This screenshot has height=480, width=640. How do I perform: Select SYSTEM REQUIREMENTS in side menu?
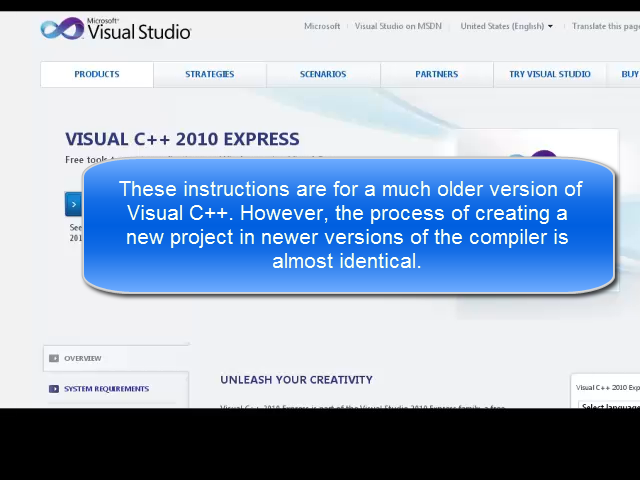pos(116,389)
